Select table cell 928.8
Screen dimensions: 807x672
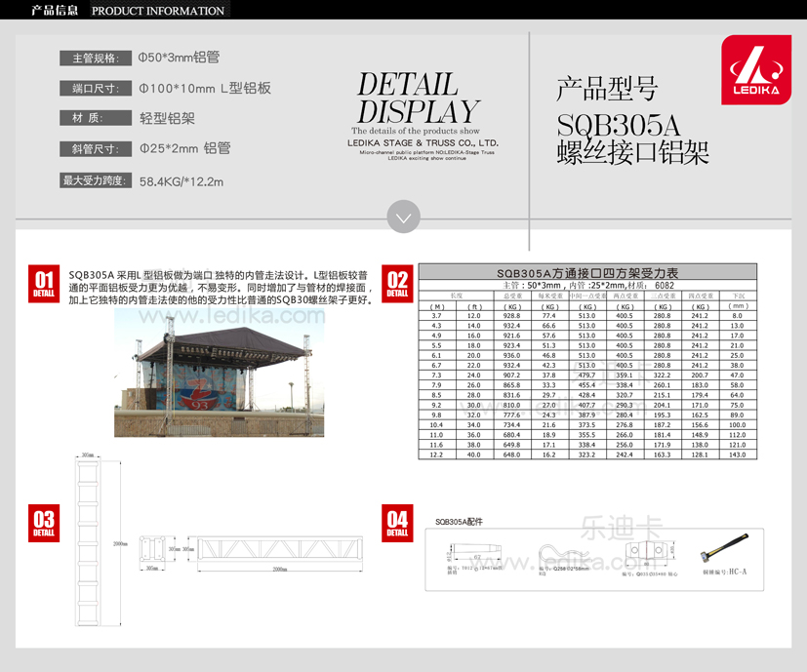point(511,316)
